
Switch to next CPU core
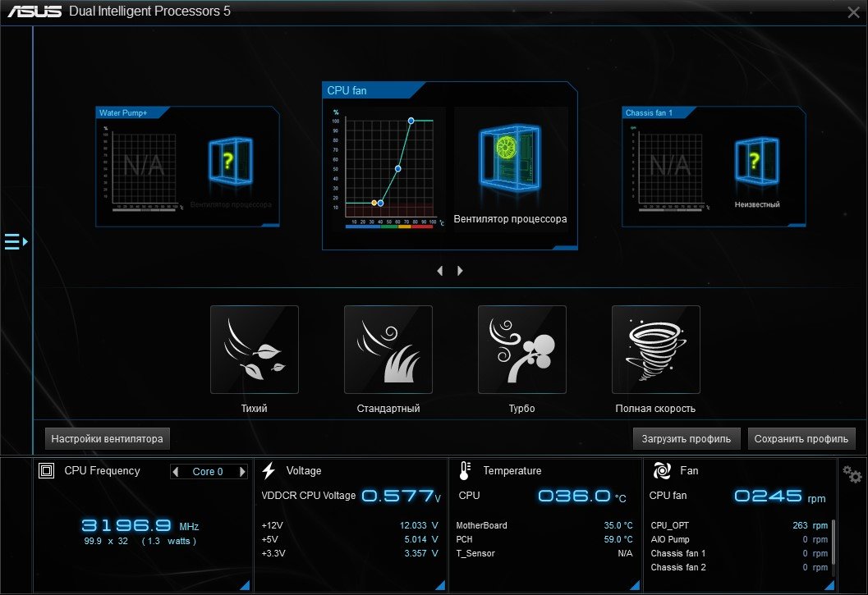click(x=242, y=472)
